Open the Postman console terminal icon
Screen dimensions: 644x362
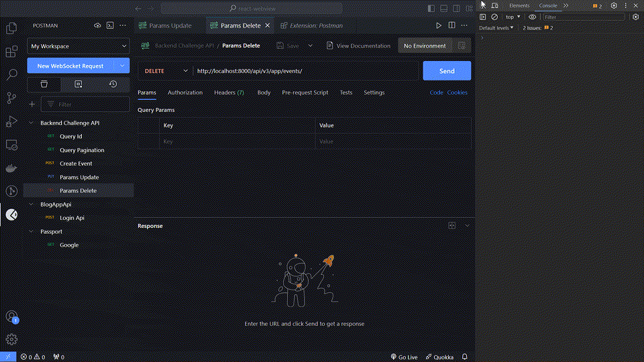(110, 25)
